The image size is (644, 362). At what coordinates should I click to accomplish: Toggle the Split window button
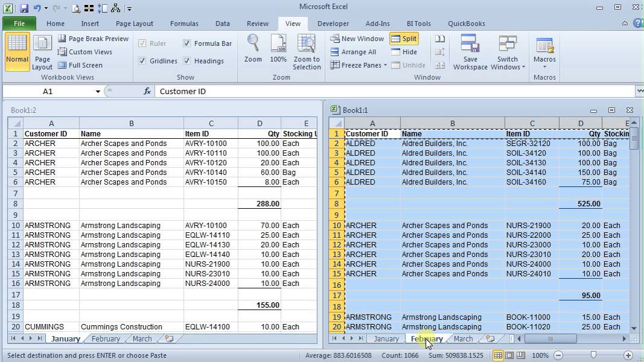tap(404, 39)
